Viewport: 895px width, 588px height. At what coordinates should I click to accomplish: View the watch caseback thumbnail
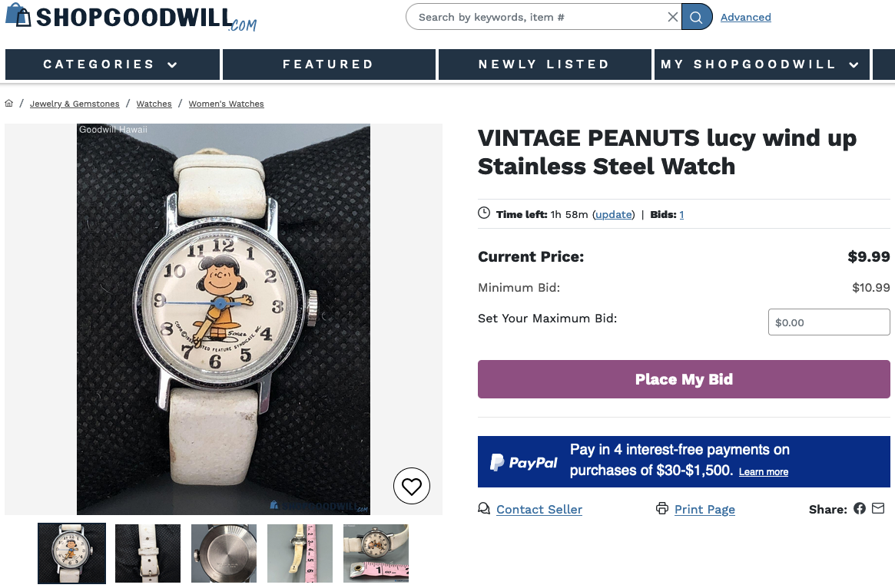pos(224,553)
